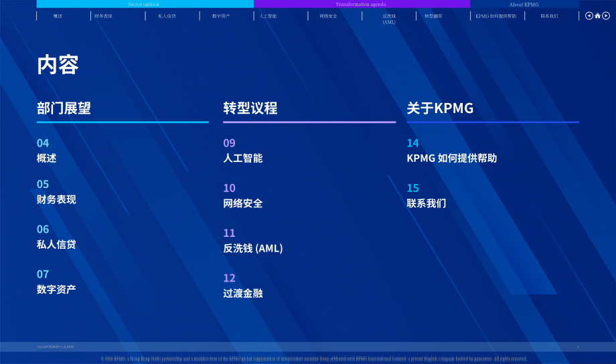Open contents entry 12 过渡金融

[243, 286]
